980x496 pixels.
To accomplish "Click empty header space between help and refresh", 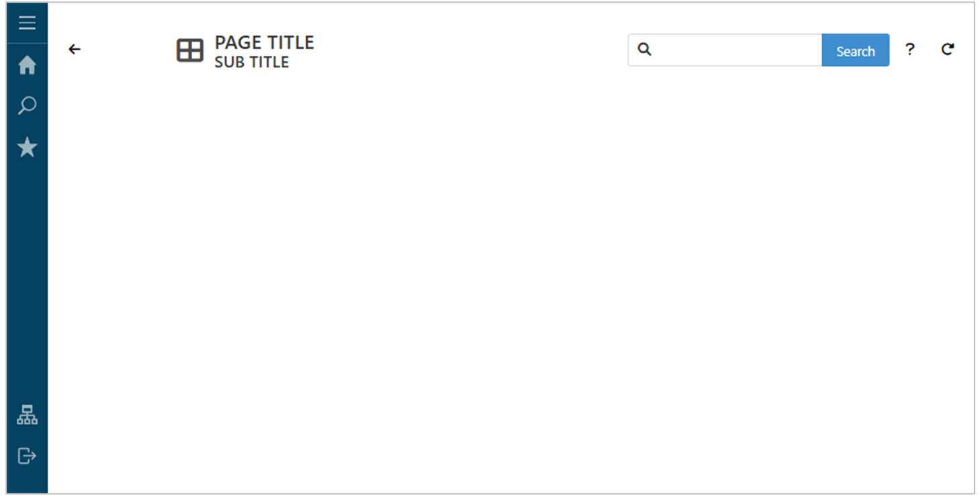I will tap(928, 50).
